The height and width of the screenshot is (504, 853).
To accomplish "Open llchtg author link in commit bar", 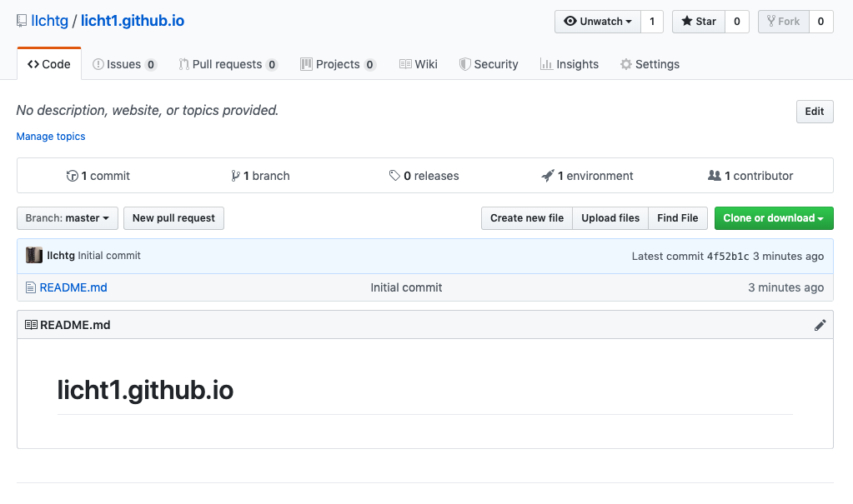I will click(61, 256).
